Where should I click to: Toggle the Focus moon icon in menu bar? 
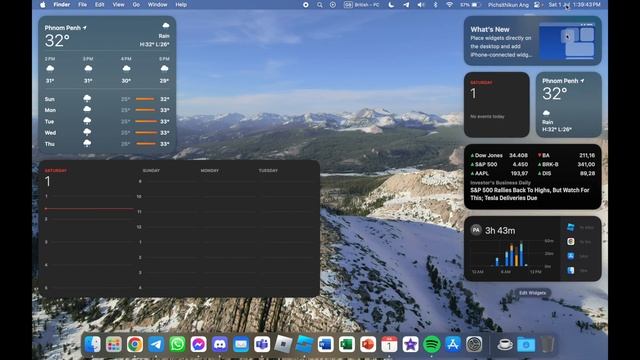pyautogui.click(x=391, y=4)
